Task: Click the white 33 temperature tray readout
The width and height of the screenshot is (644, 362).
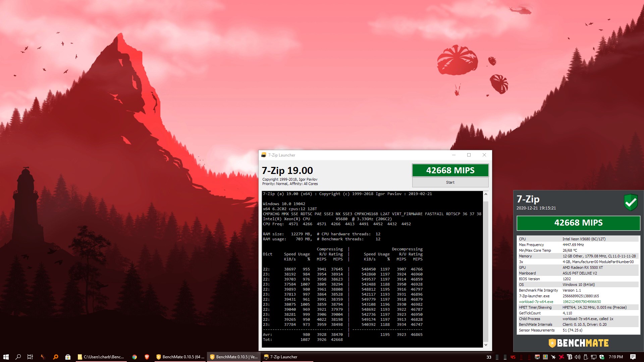Action: (489, 357)
